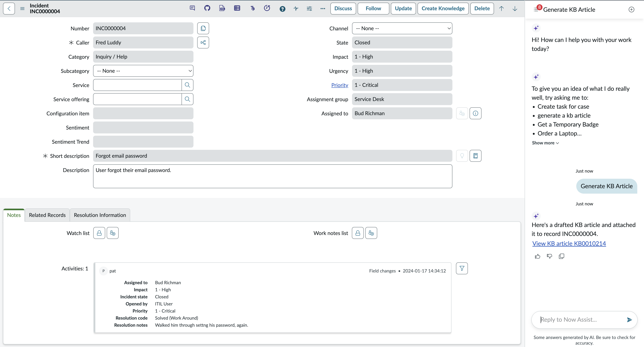
Task: Click the list view icon in header
Action: point(237,8)
